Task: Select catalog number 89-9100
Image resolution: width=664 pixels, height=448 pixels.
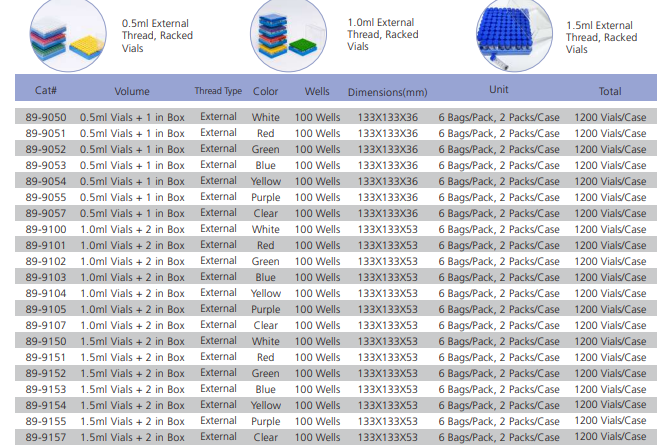Action: pyautogui.click(x=46, y=229)
